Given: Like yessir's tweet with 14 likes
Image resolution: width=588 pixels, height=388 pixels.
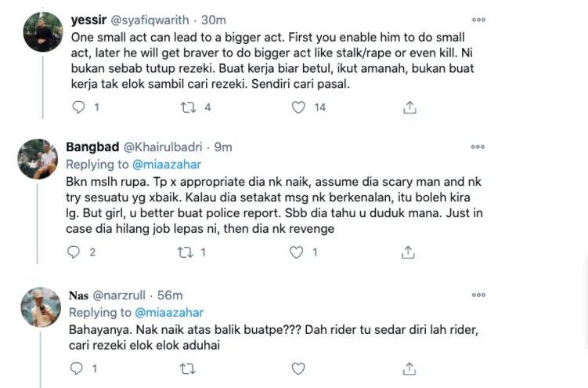Looking at the screenshot, I should (x=298, y=108).
